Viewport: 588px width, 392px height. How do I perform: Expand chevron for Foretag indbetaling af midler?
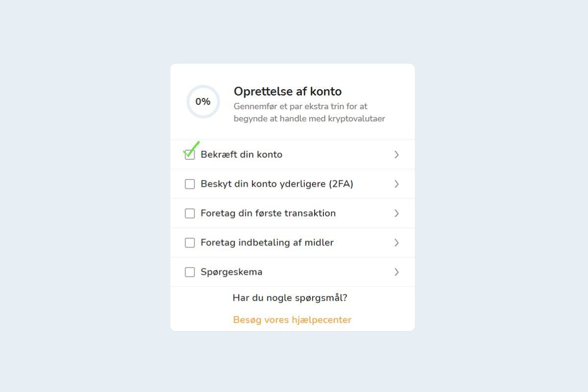click(397, 243)
